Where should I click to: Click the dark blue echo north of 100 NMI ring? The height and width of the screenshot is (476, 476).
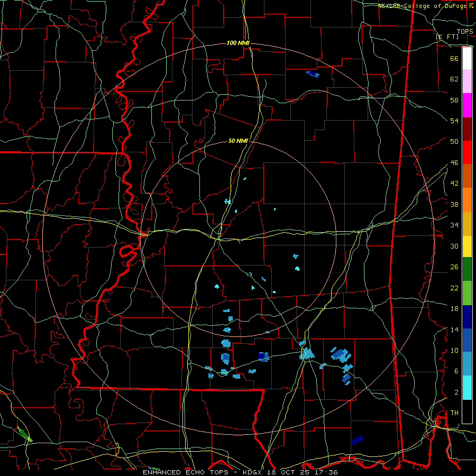coord(313,74)
